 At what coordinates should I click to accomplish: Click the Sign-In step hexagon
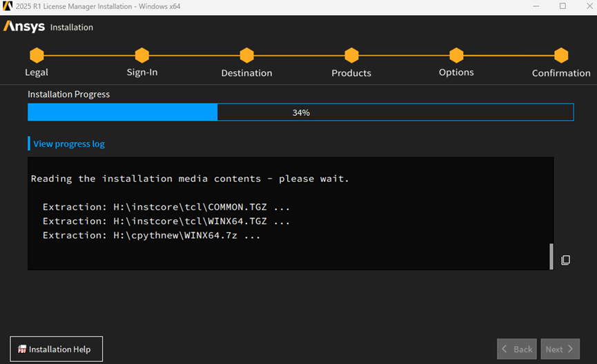click(x=142, y=55)
